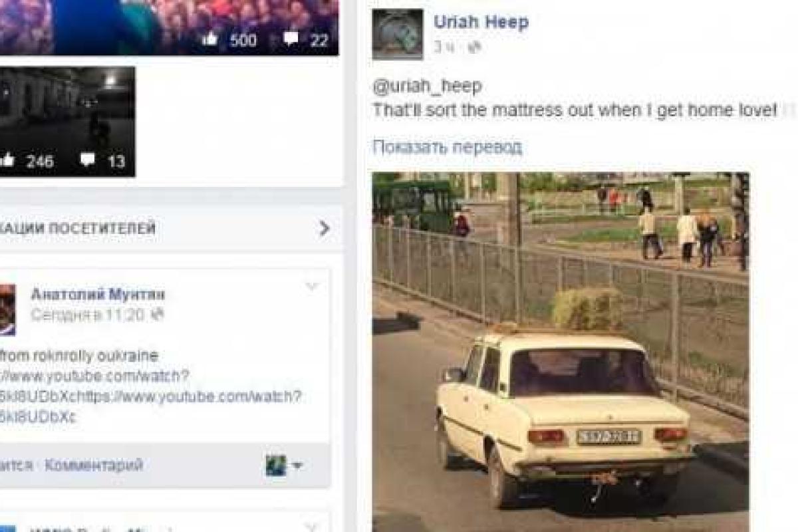798x532 pixels.
Task: Click the comment bubble icon beside 13
Action: 87,160
